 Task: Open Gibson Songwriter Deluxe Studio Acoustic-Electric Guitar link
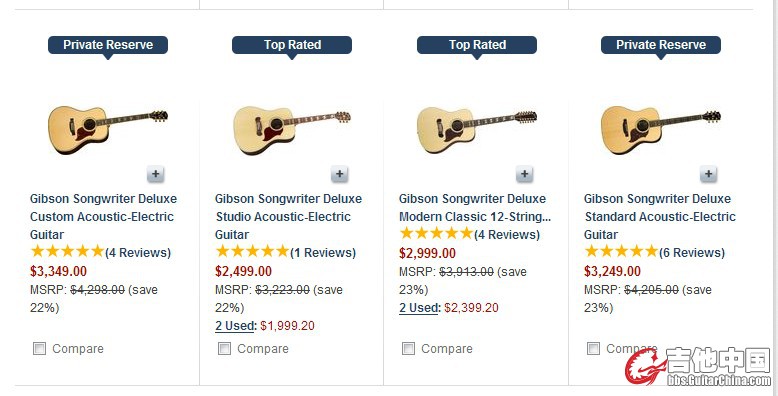pyautogui.click(x=288, y=216)
